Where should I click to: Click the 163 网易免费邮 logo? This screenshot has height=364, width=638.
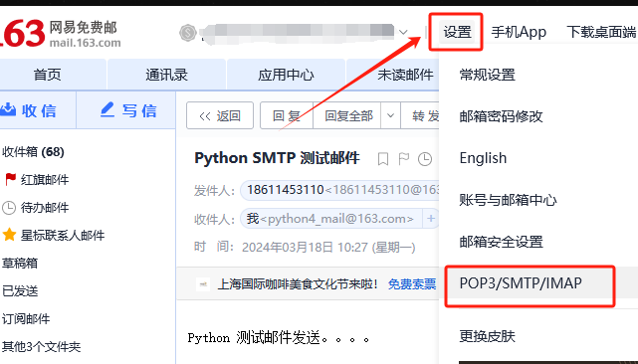pyautogui.click(x=61, y=34)
